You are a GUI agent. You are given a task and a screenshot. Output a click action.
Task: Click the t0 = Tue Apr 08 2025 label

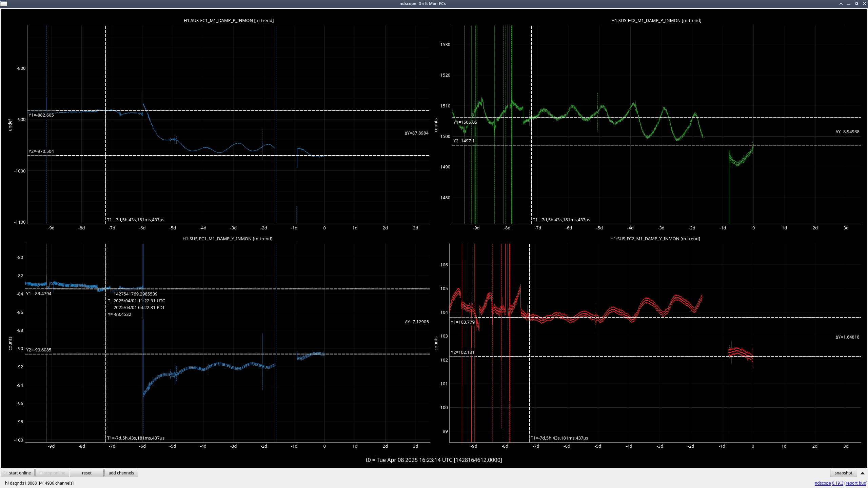pos(434,460)
